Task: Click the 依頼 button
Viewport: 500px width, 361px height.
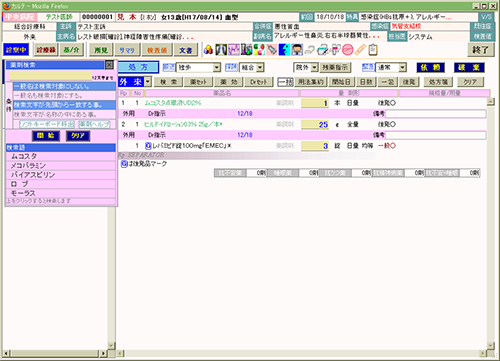Action: coord(430,68)
